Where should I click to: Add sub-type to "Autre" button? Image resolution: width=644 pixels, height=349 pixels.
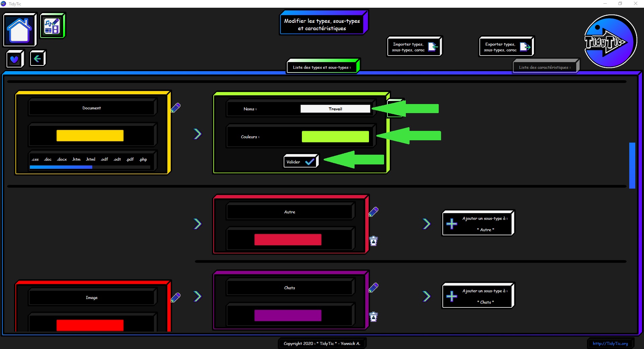[478, 223]
